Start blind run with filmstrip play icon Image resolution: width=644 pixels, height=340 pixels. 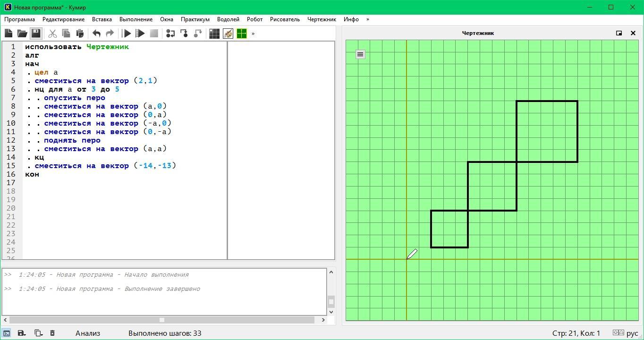(x=140, y=34)
